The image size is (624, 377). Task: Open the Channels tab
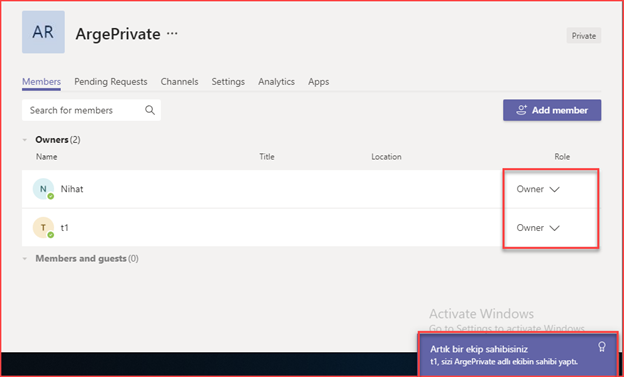(179, 82)
